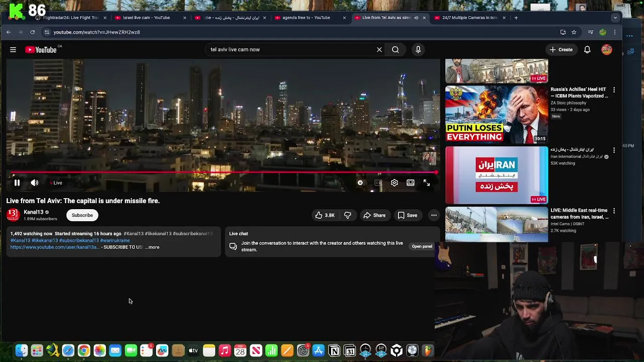The width and height of the screenshot is (644, 362).
Task: Open the Chrome three-dot menu
Action: 614,32
